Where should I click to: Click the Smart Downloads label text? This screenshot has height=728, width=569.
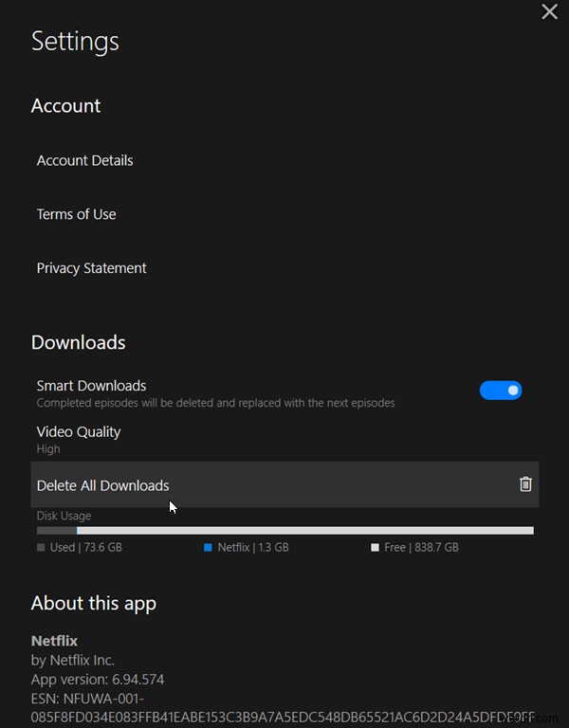pos(91,386)
